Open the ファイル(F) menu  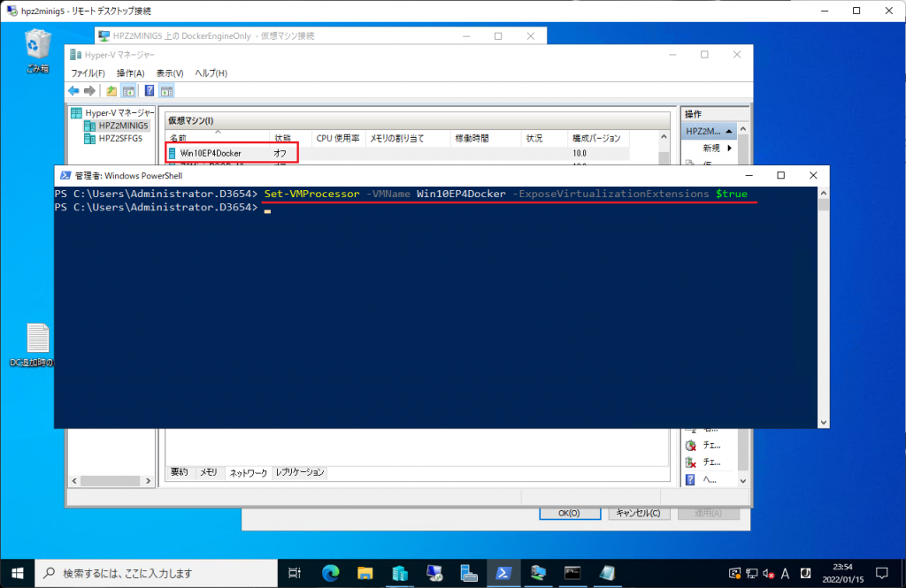[88, 73]
